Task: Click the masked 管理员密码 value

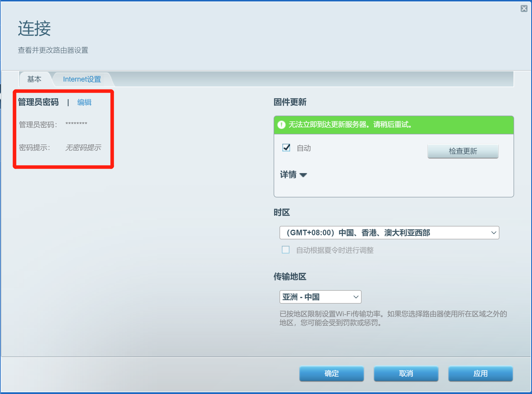Action: click(76, 124)
